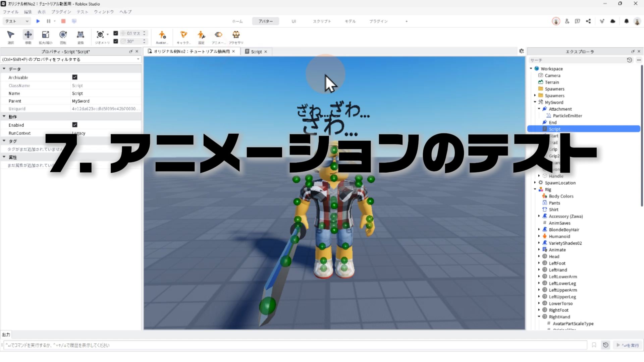Switch to the スクリプト ribbon tab

click(x=322, y=21)
